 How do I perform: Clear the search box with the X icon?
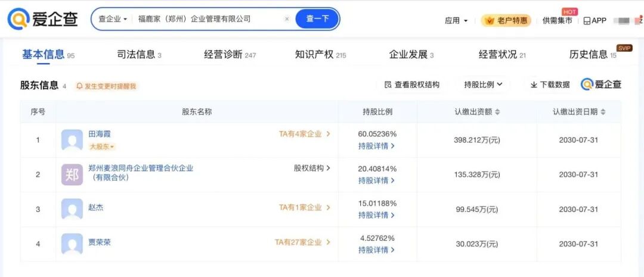coord(287,19)
